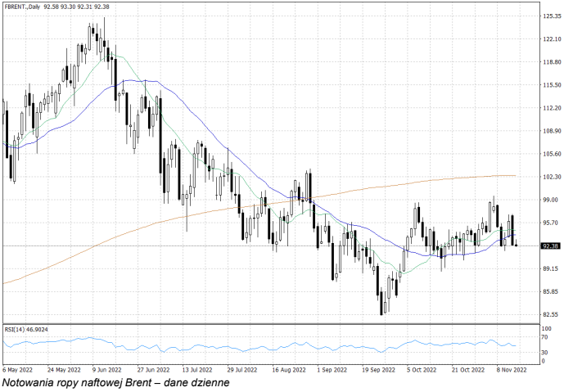Screen dimensions: 564x392
Task: Click the 82.55 price axis label
Action: coord(550,314)
